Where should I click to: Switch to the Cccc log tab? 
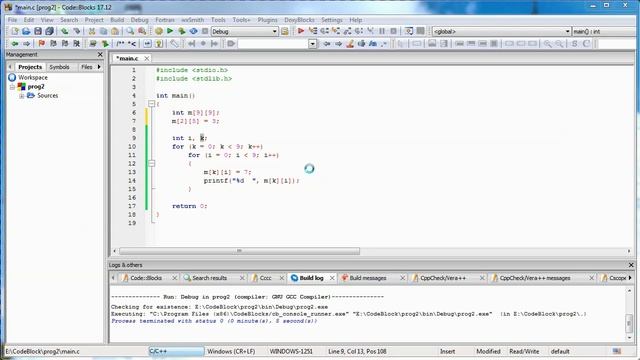tap(265, 278)
